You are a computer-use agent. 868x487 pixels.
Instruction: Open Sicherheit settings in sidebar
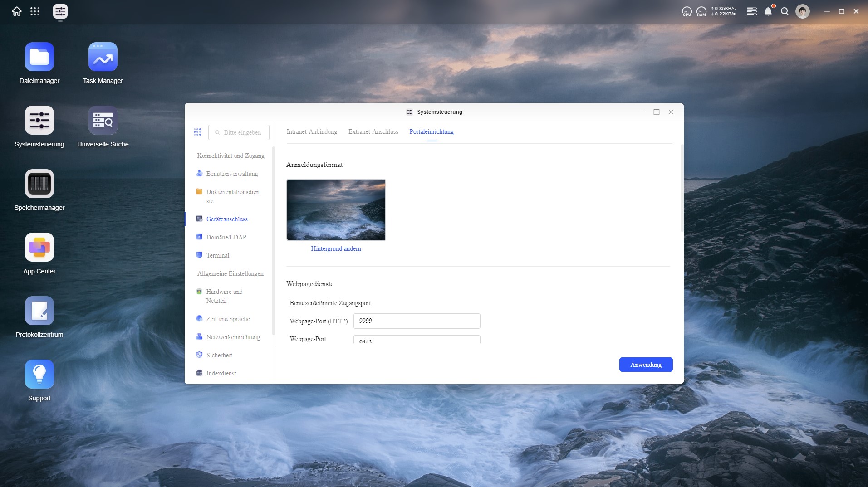(x=219, y=356)
